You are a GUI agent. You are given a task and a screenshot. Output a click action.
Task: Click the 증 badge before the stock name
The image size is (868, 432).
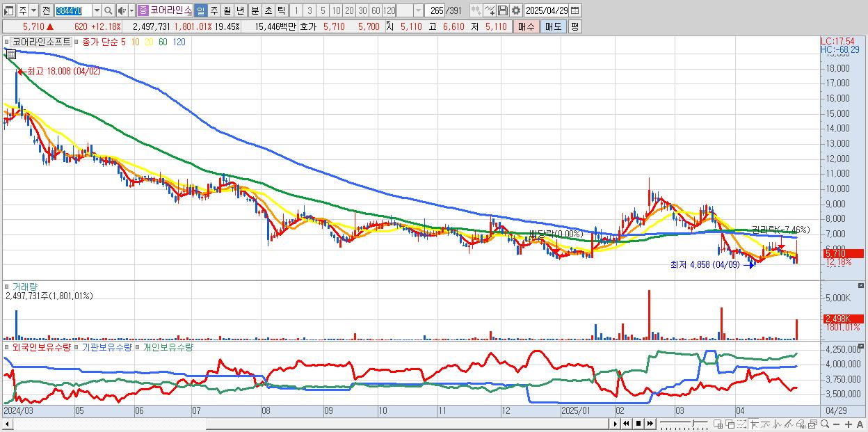click(x=143, y=11)
